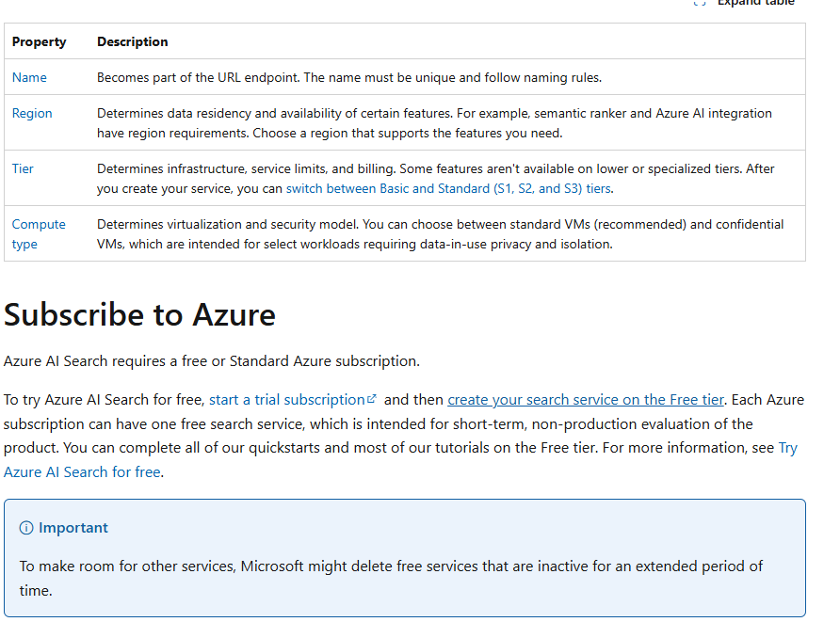
Task: Follow the 'start a trial subscription' link
Action: (x=286, y=400)
